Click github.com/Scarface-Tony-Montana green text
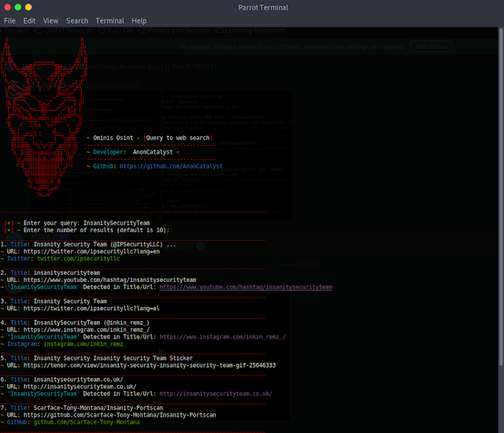Viewport: 504px width, 433px height. click(87, 422)
